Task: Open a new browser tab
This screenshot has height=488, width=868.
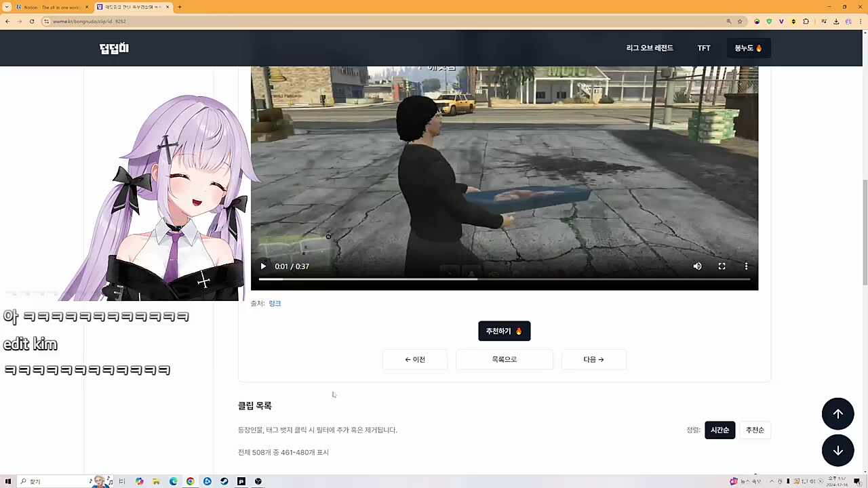Action: pos(179,7)
